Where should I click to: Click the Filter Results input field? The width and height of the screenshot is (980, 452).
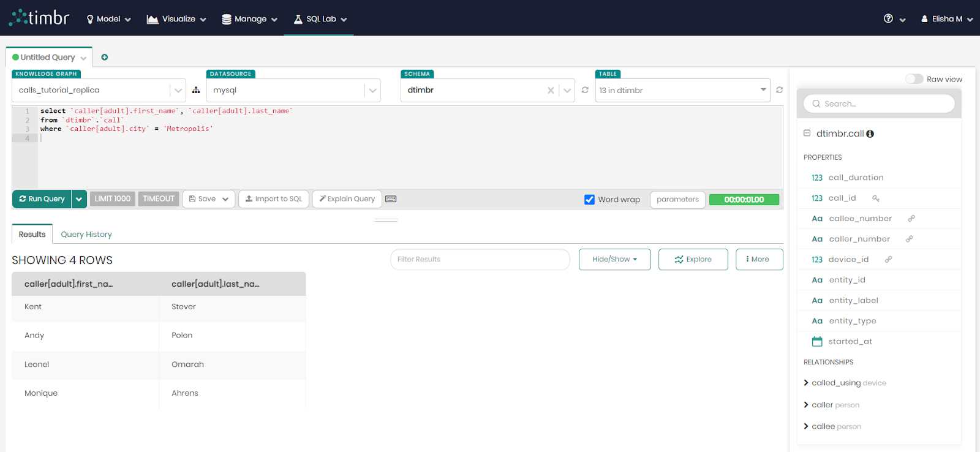[x=480, y=259]
